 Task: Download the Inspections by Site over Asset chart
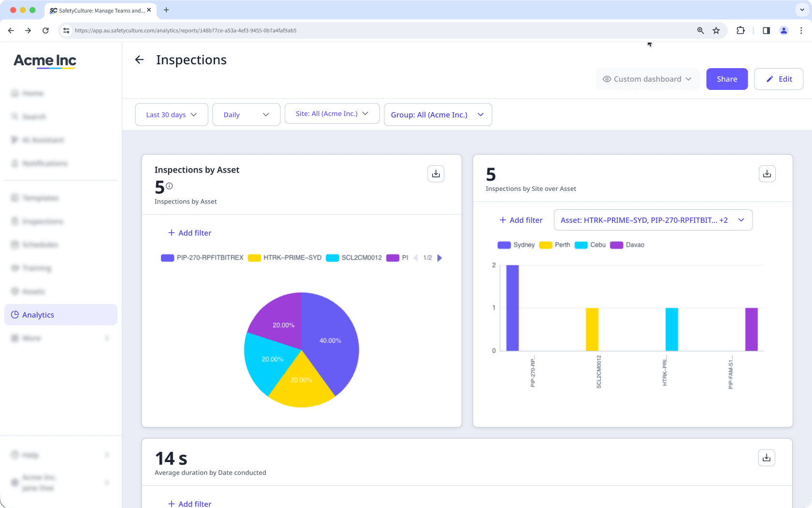click(767, 174)
